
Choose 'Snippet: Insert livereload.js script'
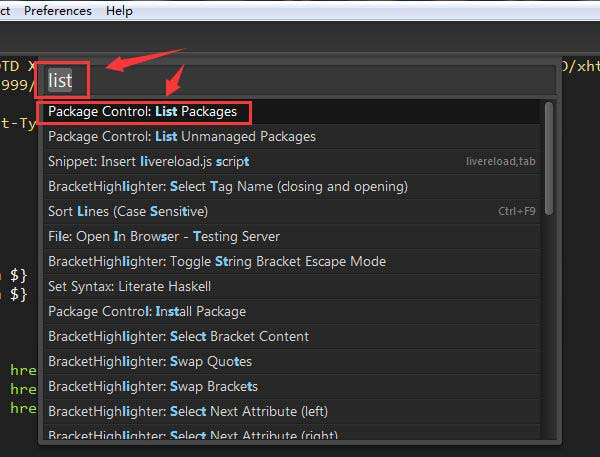[292, 162]
